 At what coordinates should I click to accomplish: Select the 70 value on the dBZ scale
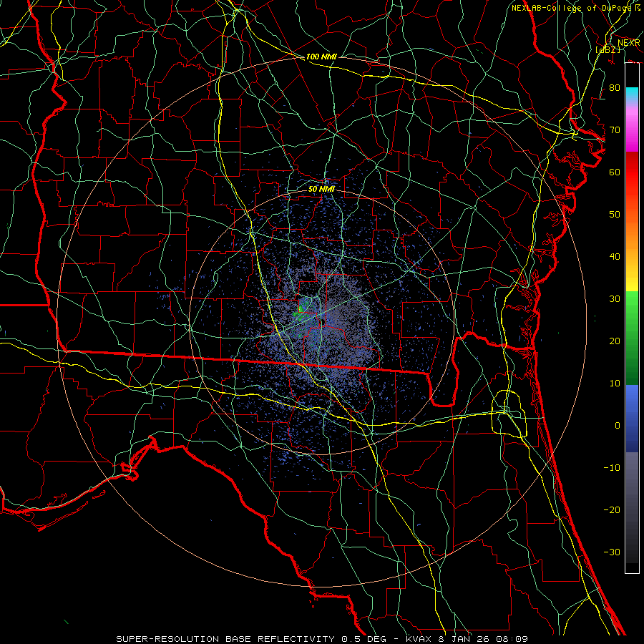tap(615, 130)
